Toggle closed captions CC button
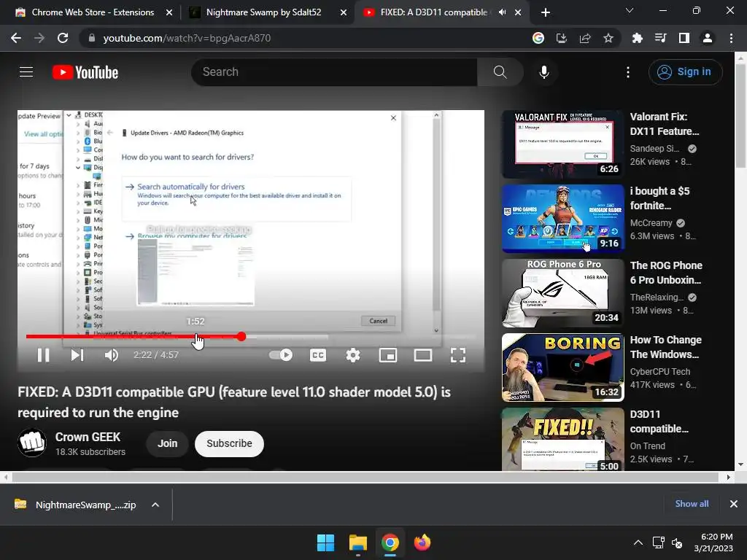Image resolution: width=747 pixels, height=560 pixels. pos(318,355)
